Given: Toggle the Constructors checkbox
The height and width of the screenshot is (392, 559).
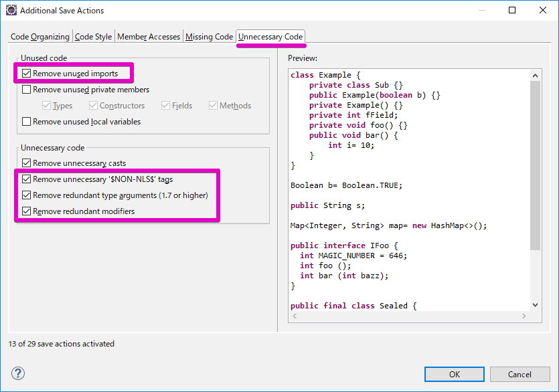Looking at the screenshot, I should [94, 106].
